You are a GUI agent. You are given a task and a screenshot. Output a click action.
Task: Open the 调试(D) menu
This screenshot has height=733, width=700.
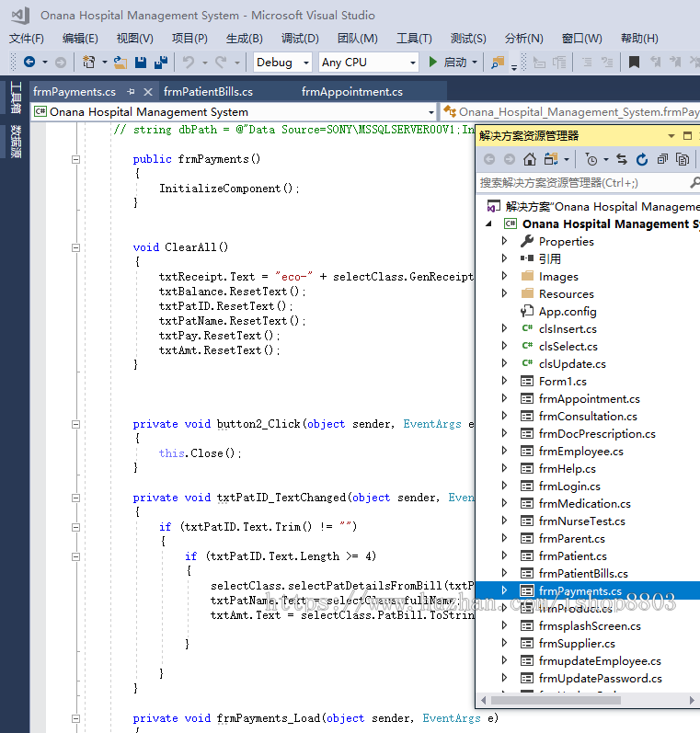300,39
